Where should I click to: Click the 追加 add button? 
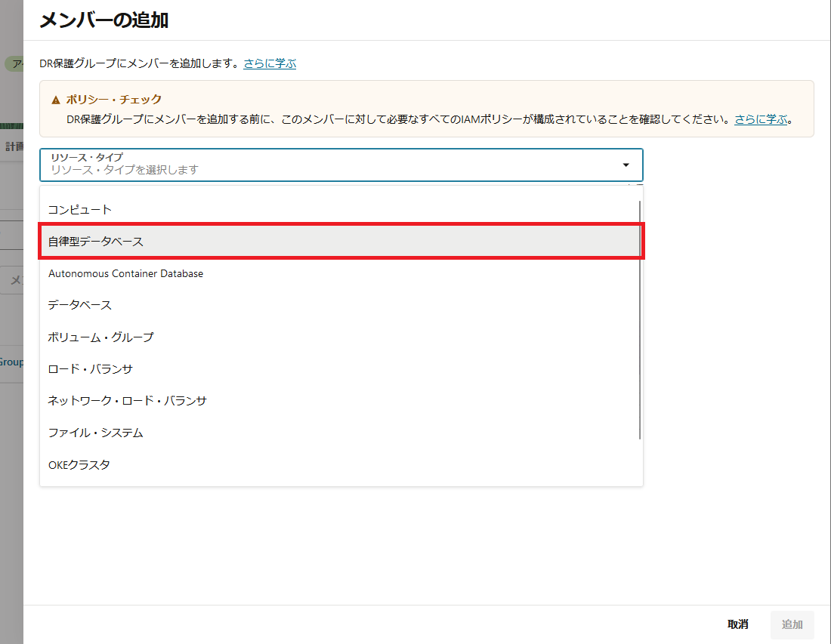(792, 624)
